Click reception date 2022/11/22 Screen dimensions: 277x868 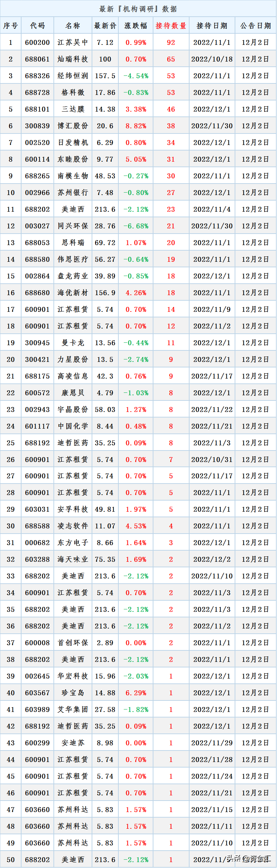click(212, 409)
